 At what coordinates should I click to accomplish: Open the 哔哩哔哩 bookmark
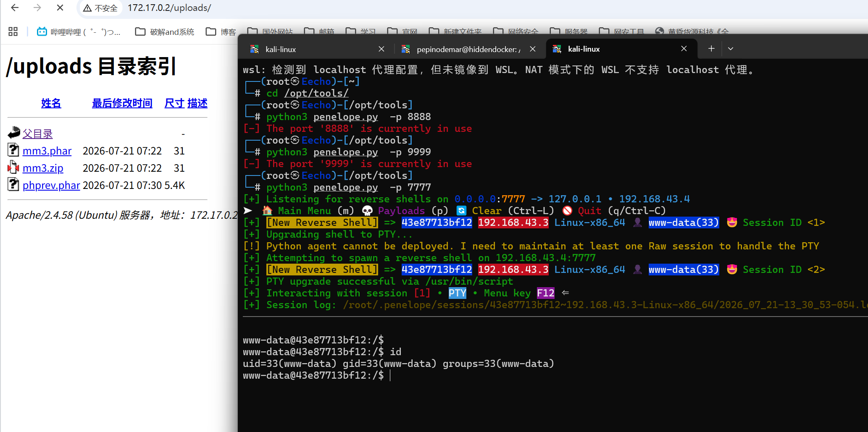point(79,32)
